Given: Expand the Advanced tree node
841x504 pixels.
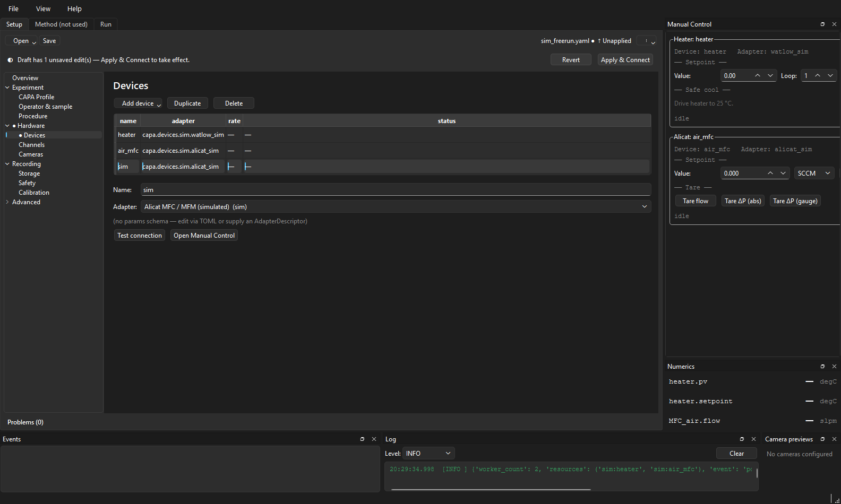Looking at the screenshot, I should point(7,202).
